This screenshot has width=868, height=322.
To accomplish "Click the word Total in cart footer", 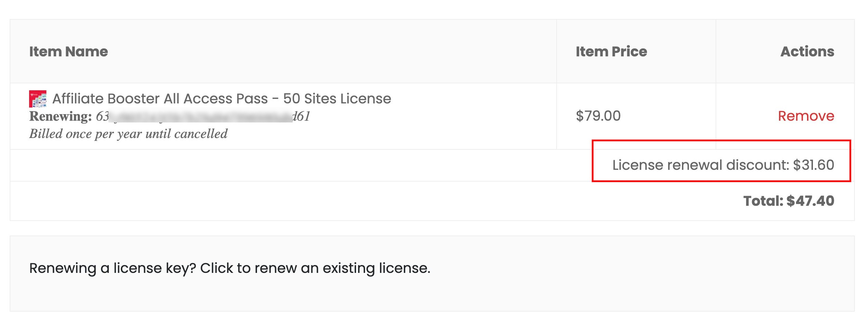I will click(x=763, y=201).
